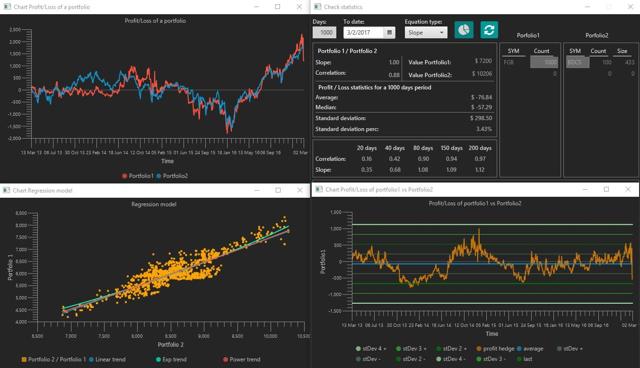Click the Count column header under Portfolio2
This screenshot has width=640, height=368.
tap(598, 51)
